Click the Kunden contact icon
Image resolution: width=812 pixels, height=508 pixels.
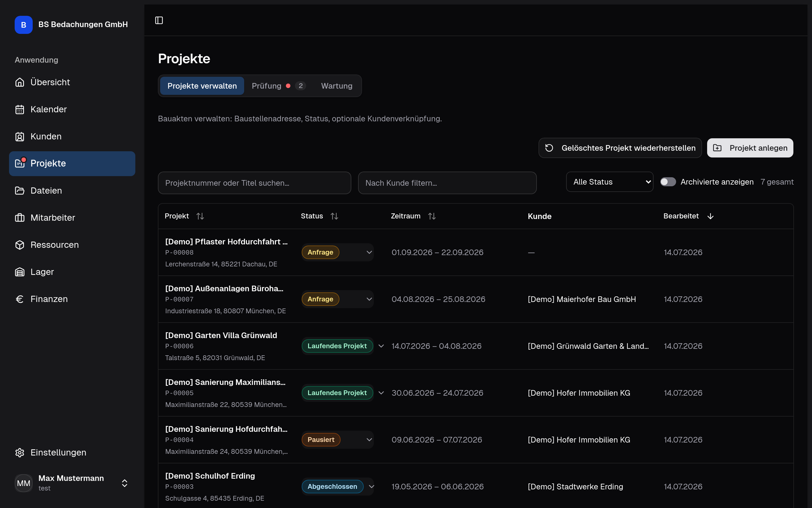[x=20, y=136]
